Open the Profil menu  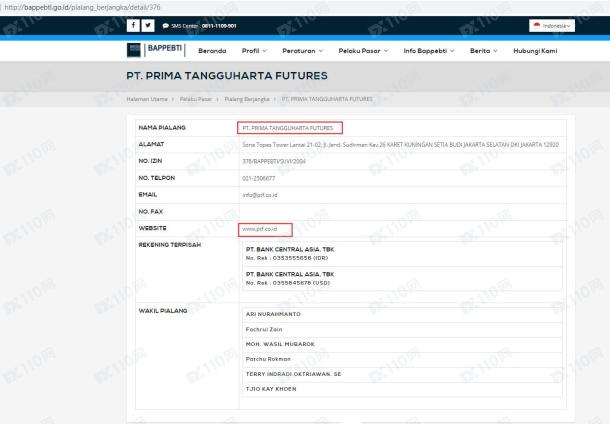tap(250, 51)
